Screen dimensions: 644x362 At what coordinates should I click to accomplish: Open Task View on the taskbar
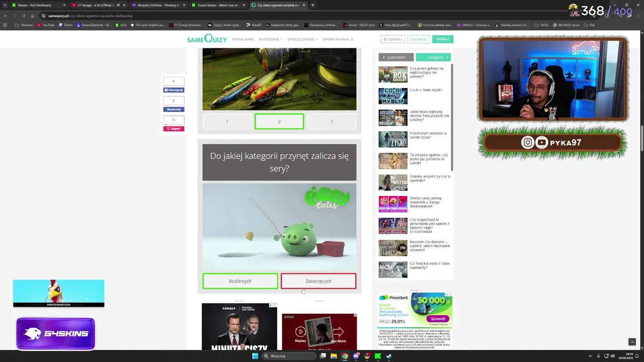point(323,356)
